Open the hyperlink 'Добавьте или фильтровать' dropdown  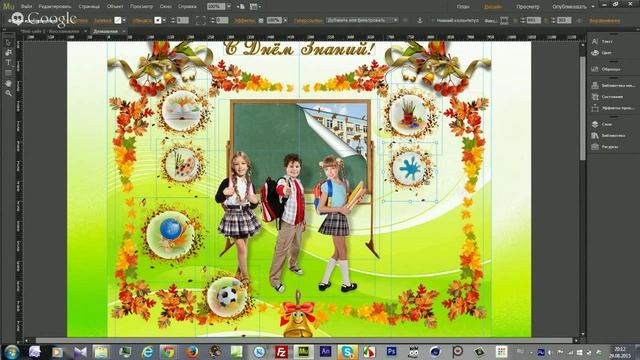coord(362,20)
